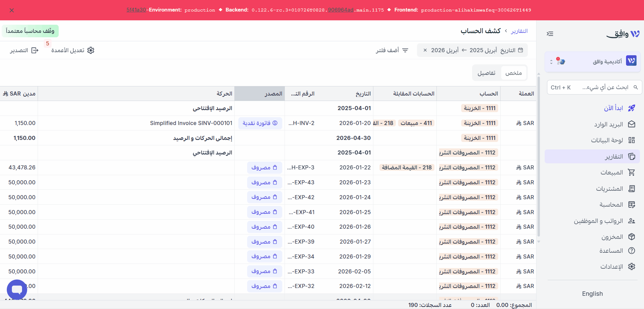
Task: Click 906964ad commit link in banner
Action: 340,10
